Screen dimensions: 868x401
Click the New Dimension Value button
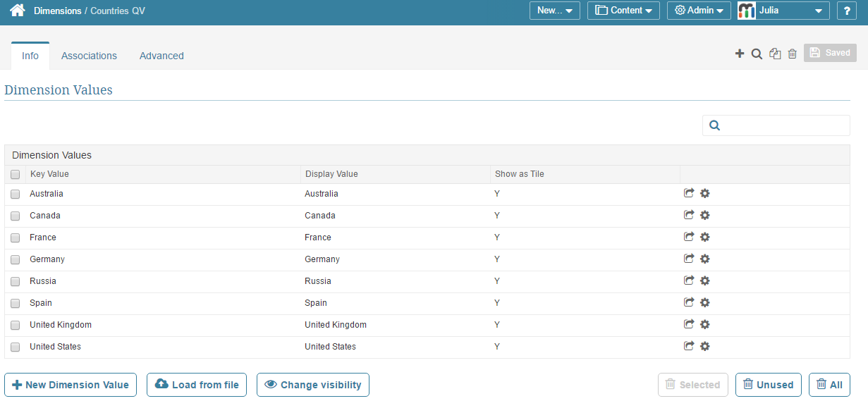(x=71, y=385)
